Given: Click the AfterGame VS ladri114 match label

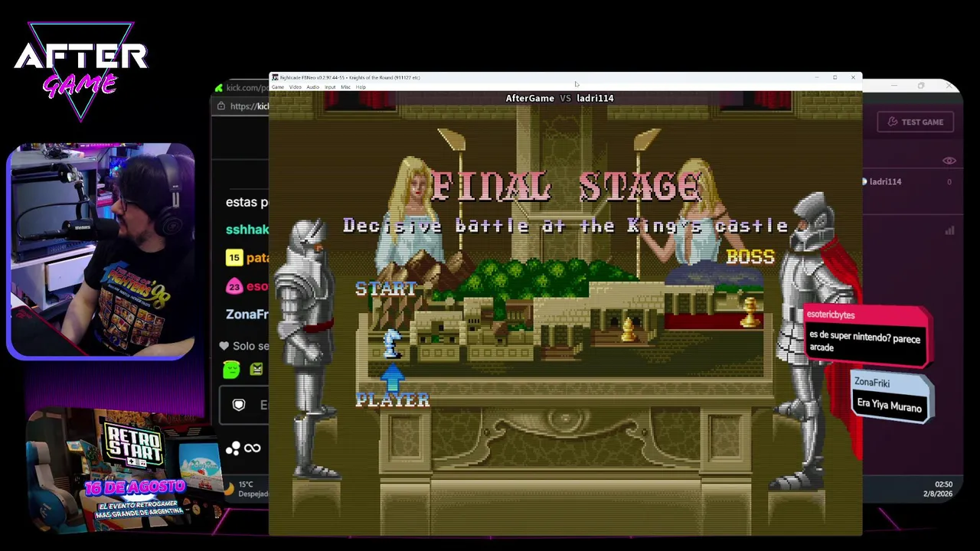Looking at the screenshot, I should pyautogui.click(x=560, y=98).
